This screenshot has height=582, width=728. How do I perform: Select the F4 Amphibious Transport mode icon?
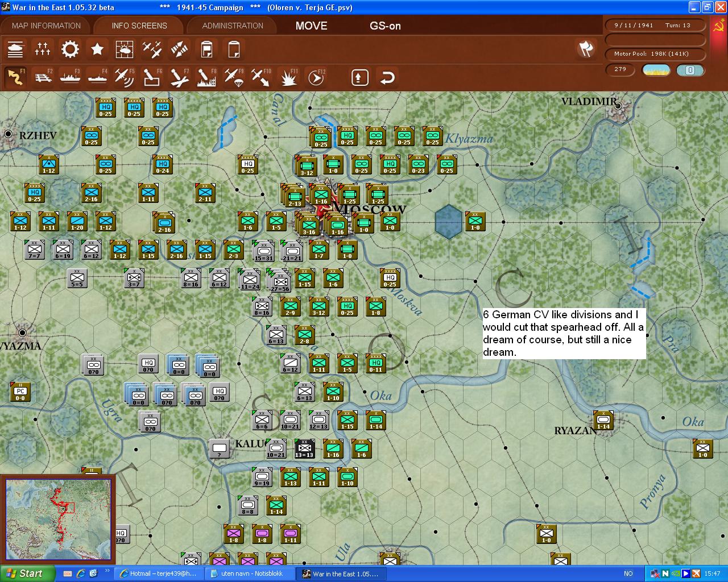pyautogui.click(x=97, y=77)
